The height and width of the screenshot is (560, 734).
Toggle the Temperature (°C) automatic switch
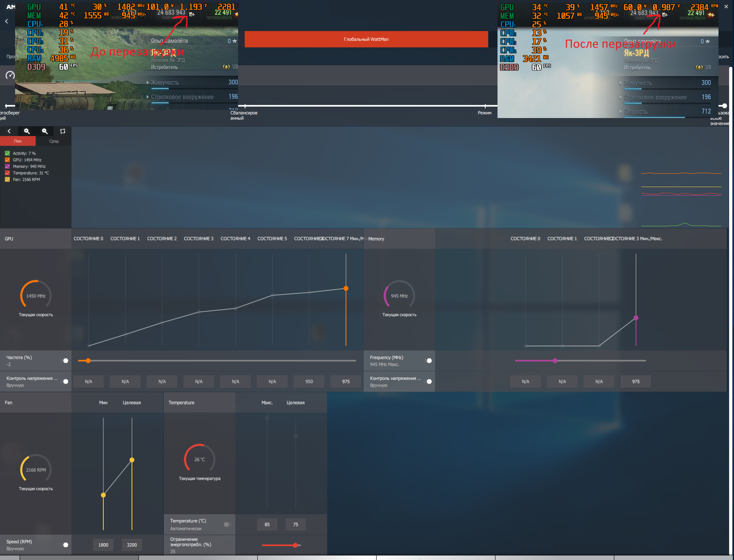[x=228, y=524]
